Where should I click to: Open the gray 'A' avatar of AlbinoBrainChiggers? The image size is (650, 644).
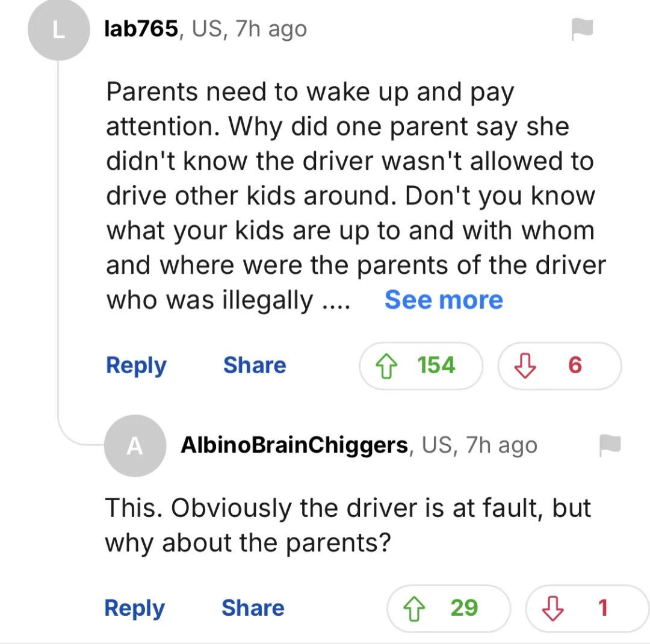tap(135, 446)
